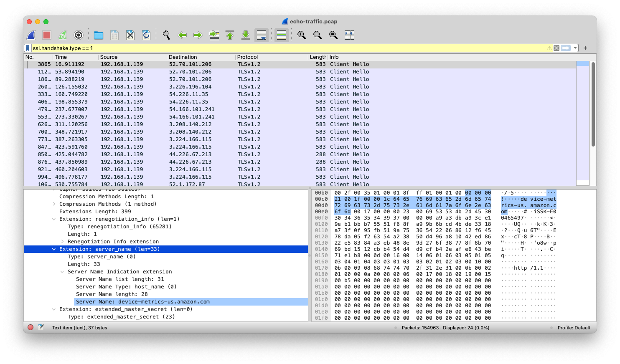Clear the display filter with X button
Viewport: 620px width, 364px height.
(556, 48)
